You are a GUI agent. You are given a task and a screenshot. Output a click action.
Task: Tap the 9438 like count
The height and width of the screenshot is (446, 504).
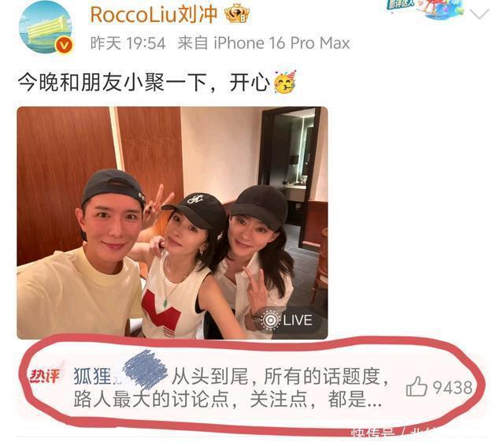pos(453,388)
